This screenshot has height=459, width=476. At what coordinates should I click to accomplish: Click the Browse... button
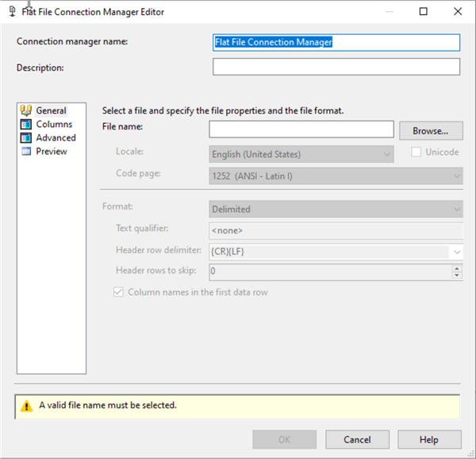coord(431,130)
